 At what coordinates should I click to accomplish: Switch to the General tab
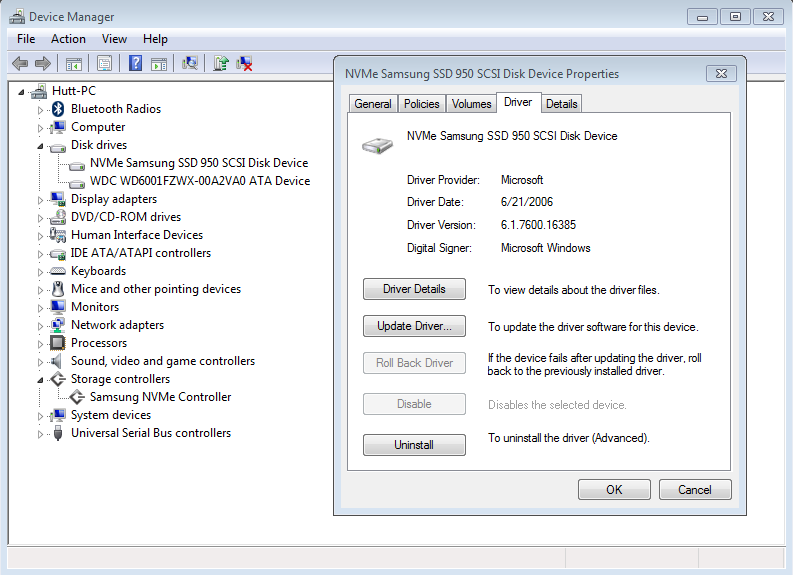pyautogui.click(x=373, y=104)
